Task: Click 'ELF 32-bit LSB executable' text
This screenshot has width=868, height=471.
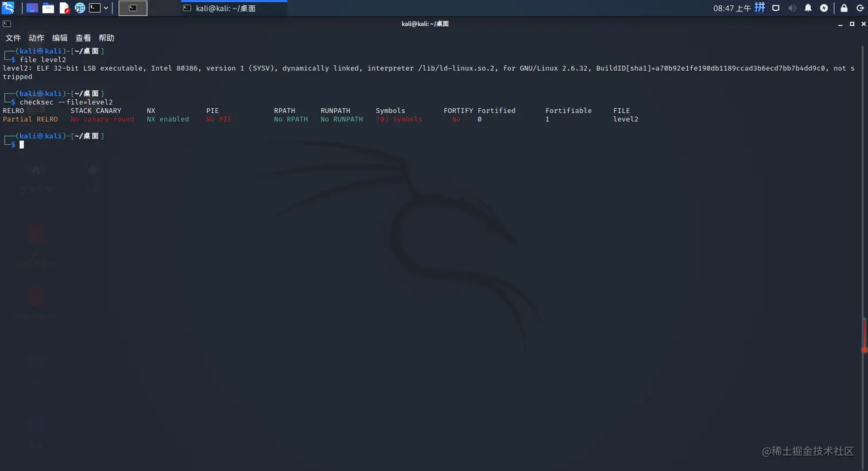Action: 92,68
